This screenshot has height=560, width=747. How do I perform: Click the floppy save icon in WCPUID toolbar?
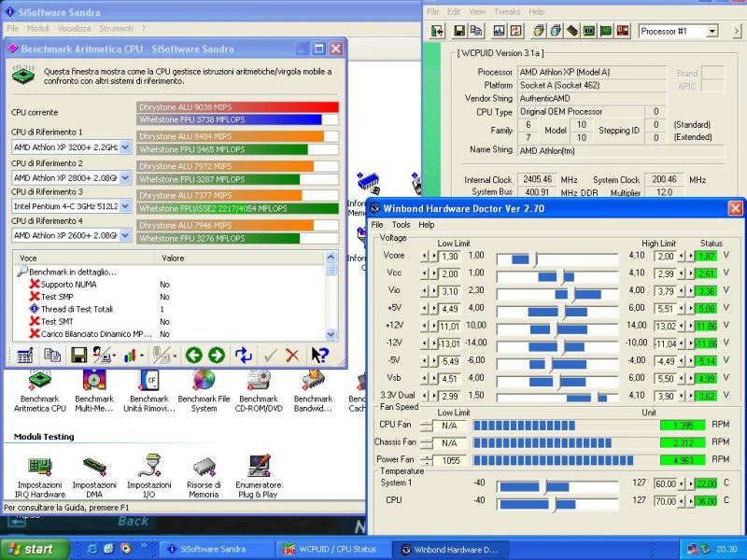point(459,32)
